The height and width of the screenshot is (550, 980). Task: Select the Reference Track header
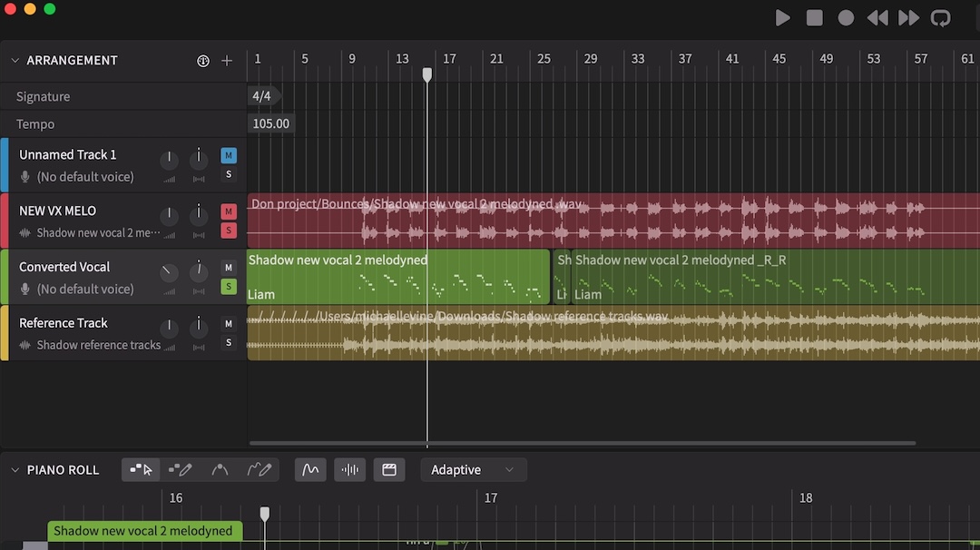[64, 323]
